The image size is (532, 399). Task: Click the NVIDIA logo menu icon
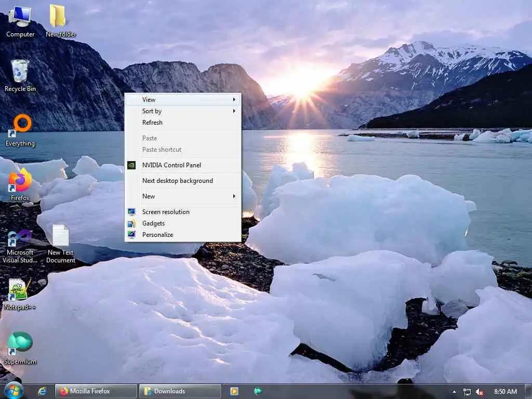click(131, 165)
